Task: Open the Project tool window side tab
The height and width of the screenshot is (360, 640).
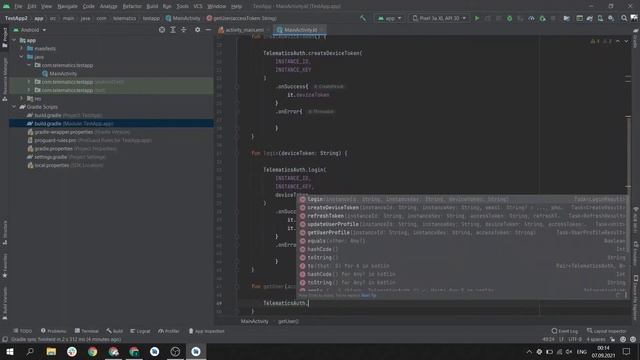Action: click(x=4, y=38)
